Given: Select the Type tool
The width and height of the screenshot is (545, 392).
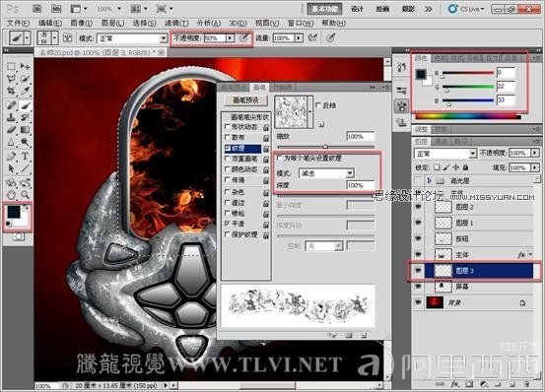Looking at the screenshot, I should point(25,157).
